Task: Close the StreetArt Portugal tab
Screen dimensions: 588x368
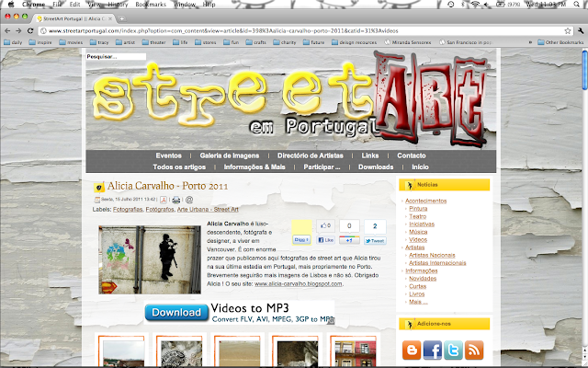Action: (110, 18)
